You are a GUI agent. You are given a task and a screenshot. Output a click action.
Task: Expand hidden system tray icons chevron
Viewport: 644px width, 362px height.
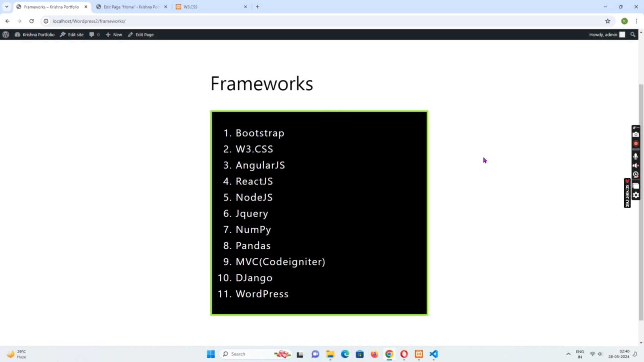coord(568,354)
